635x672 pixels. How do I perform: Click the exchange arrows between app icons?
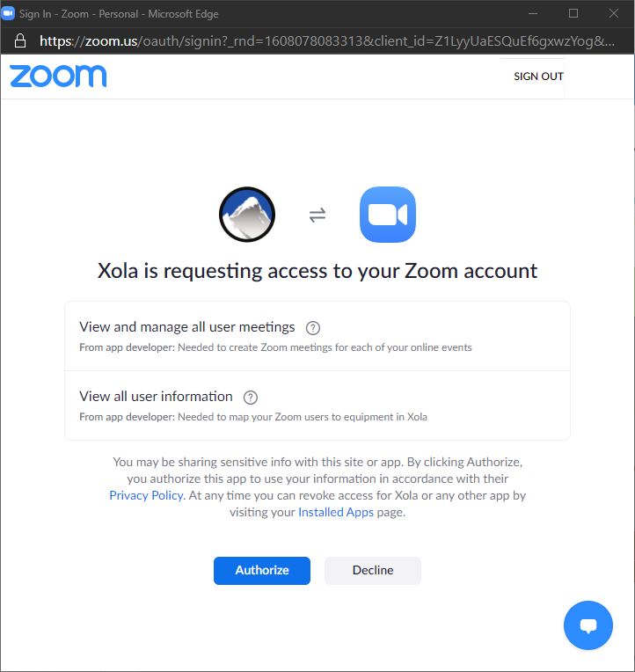317,215
